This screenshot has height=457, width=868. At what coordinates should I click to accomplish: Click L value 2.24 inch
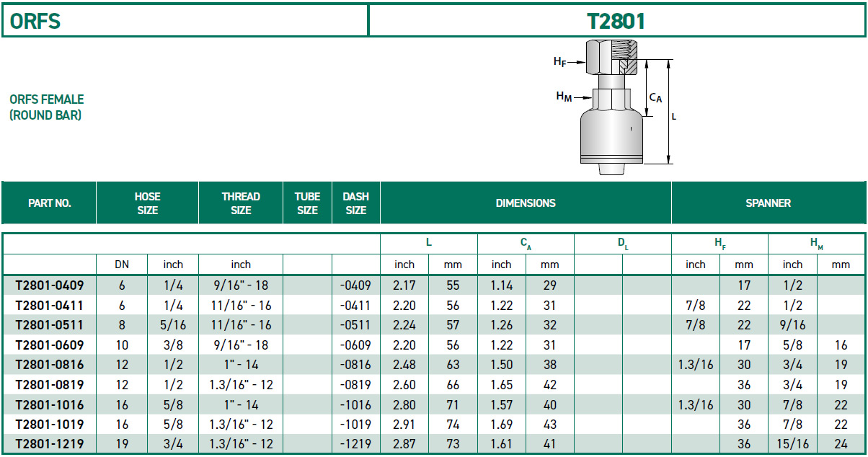click(x=404, y=325)
